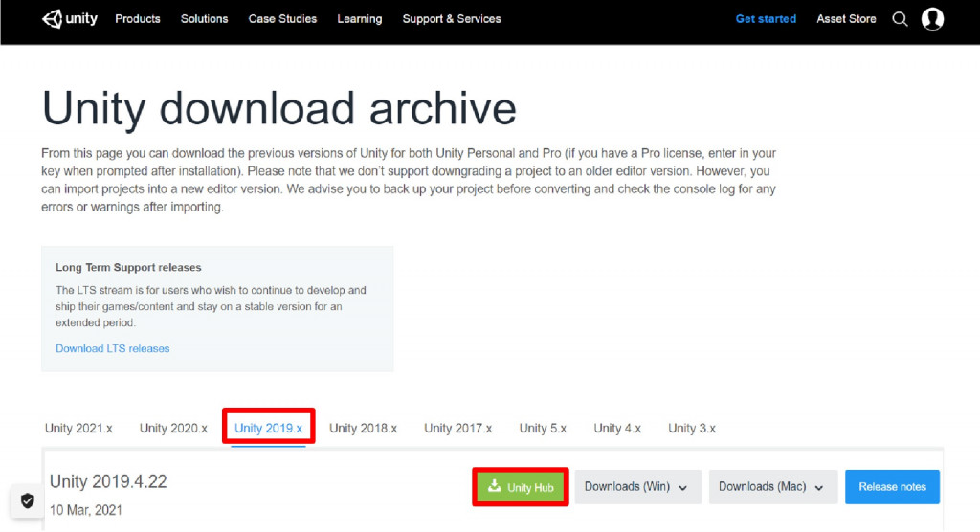Click the Unity logo in the header
Viewport: 980px width, 532px height.
pyautogui.click(x=69, y=19)
